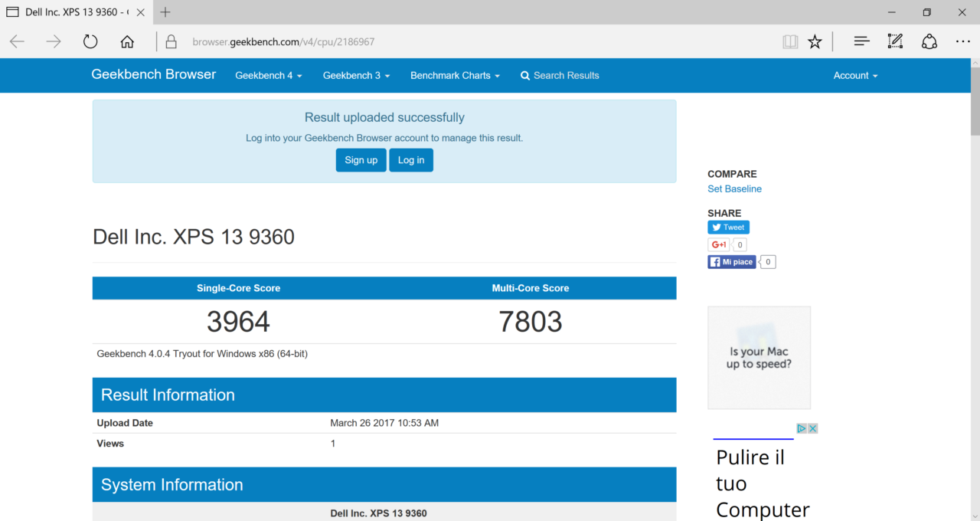Click the System Information section header
Viewport: 980px width, 521px height.
click(384, 484)
